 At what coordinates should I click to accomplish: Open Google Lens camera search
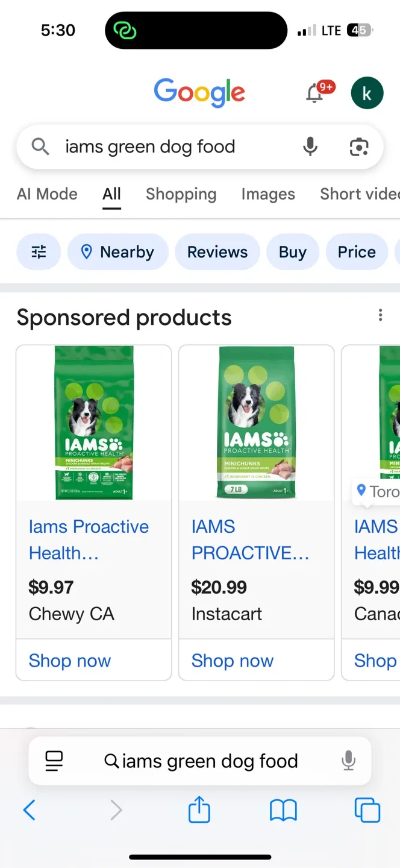pos(358,146)
